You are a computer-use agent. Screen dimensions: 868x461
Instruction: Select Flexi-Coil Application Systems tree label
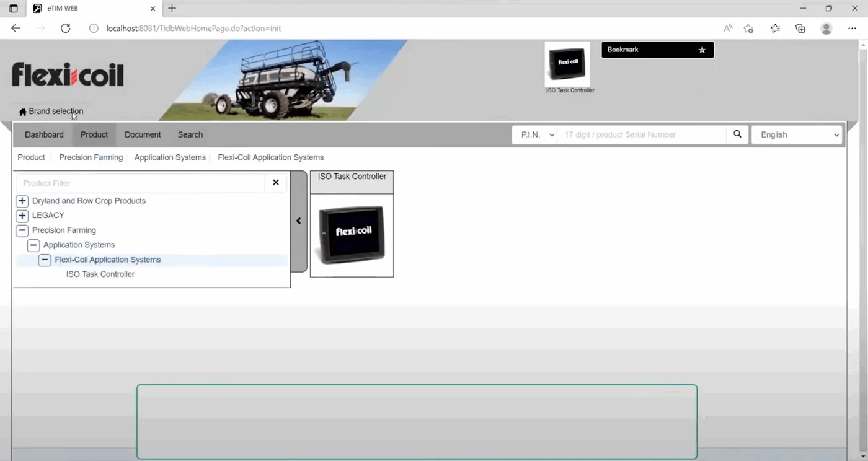tap(108, 260)
